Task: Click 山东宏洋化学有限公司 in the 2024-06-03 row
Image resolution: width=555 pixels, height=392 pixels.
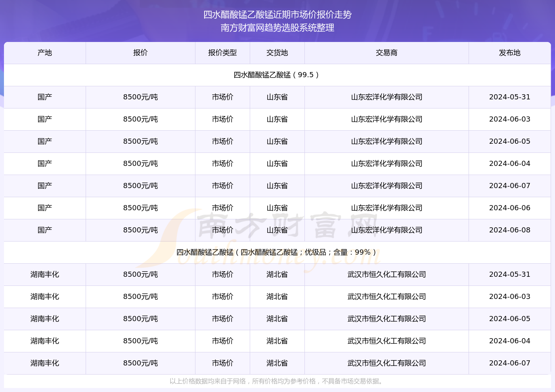Action: [x=387, y=119]
